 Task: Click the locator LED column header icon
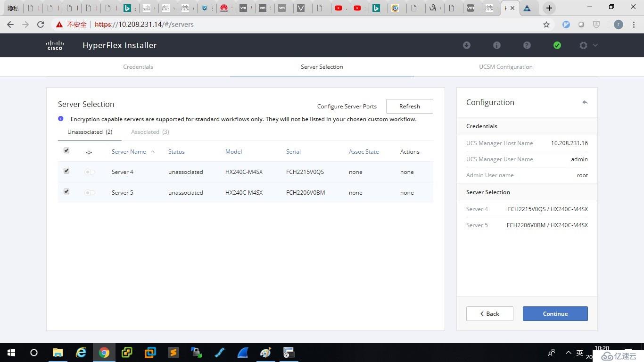[x=89, y=152]
